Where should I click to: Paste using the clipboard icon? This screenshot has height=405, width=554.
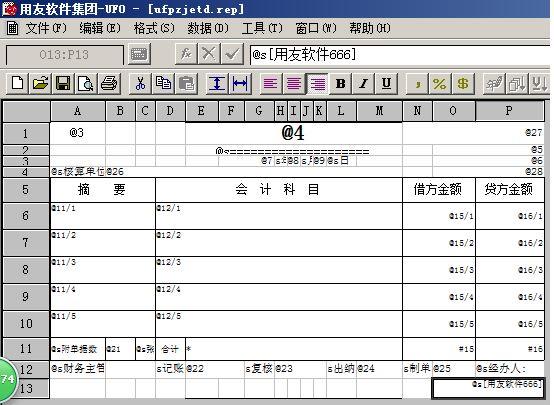186,84
